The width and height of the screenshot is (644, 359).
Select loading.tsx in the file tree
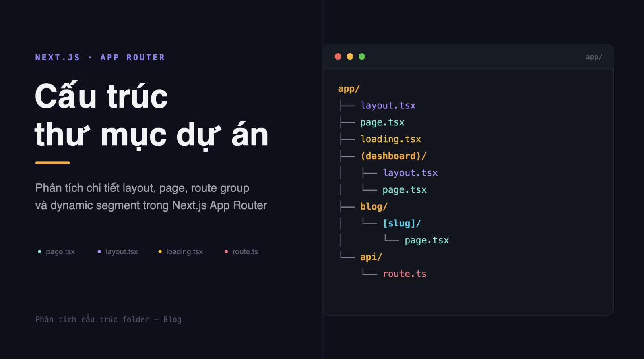coord(391,139)
